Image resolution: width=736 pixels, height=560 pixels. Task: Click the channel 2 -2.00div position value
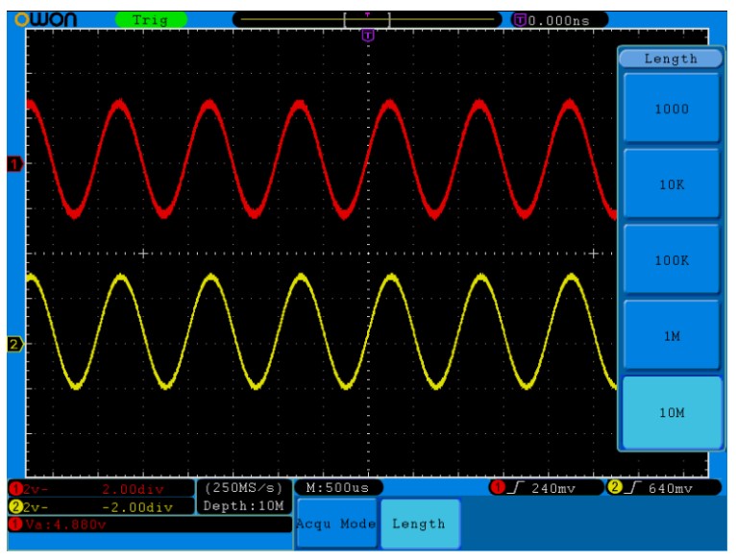tap(137, 507)
